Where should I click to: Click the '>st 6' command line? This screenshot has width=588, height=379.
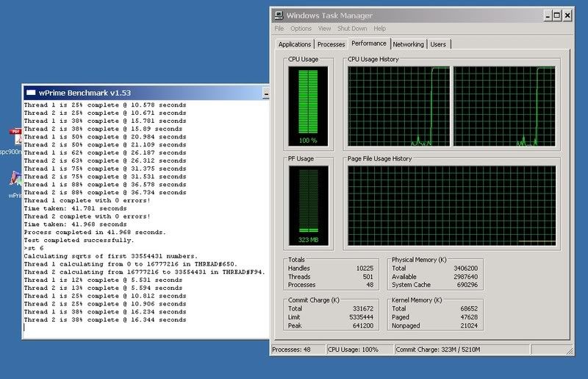click(34, 248)
